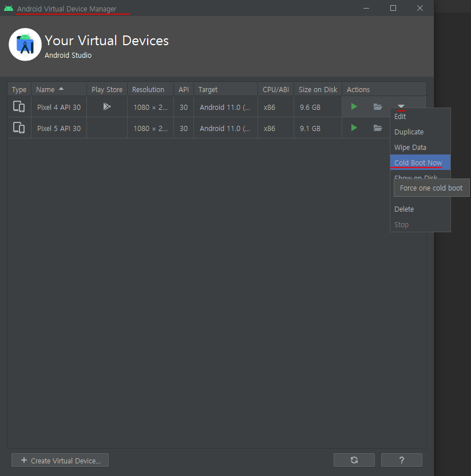471x476 pixels.
Task: Toggle the Pixel 4 actions dropdown arrow
Action: click(x=401, y=106)
